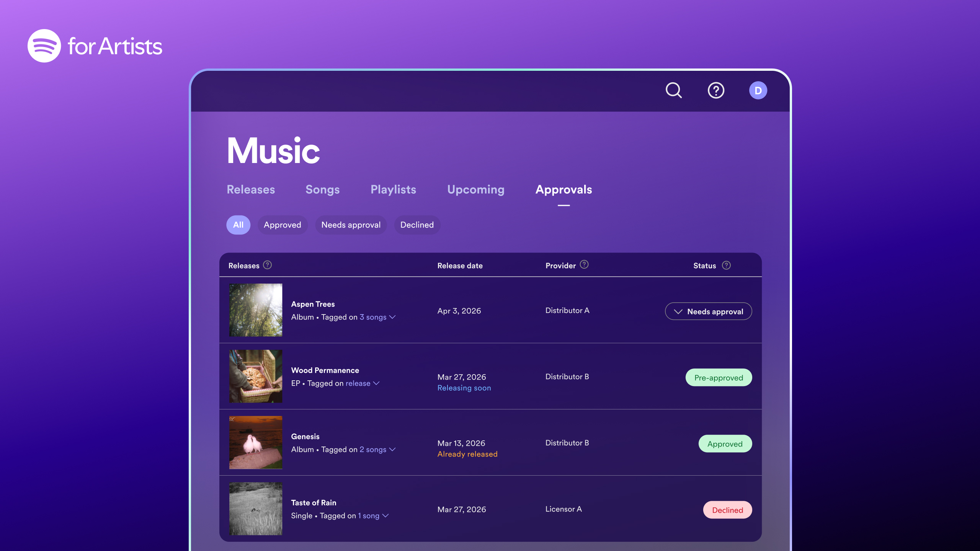
Task: Open the profile avatar menu marked D
Action: pyautogui.click(x=758, y=90)
